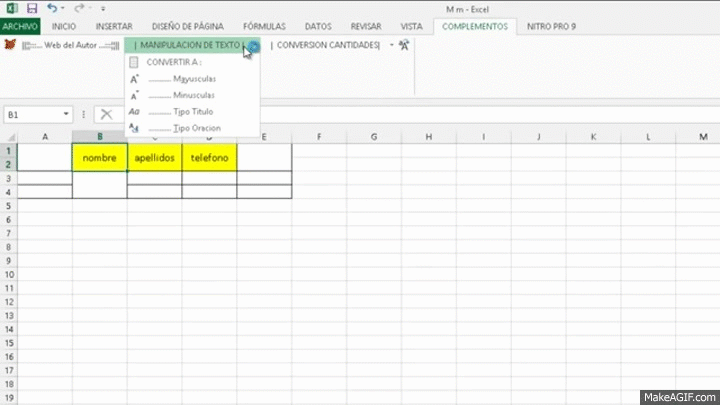
Task: Select the yellow 'telefono' cell
Action: tap(209, 158)
